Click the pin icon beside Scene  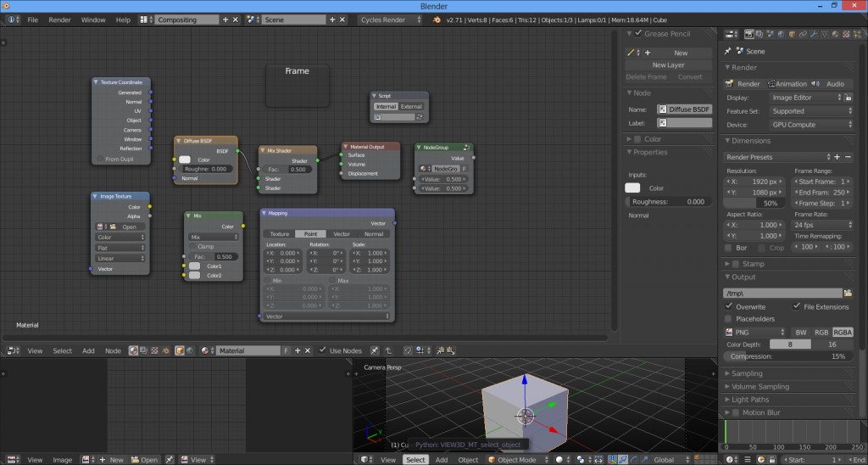pyautogui.click(x=727, y=51)
